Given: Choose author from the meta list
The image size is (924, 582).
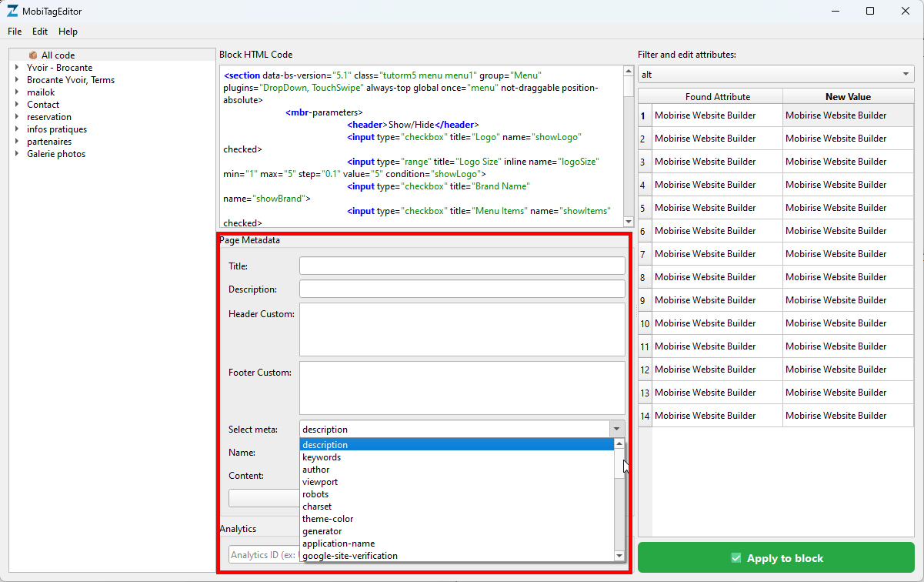Looking at the screenshot, I should 457,470.
